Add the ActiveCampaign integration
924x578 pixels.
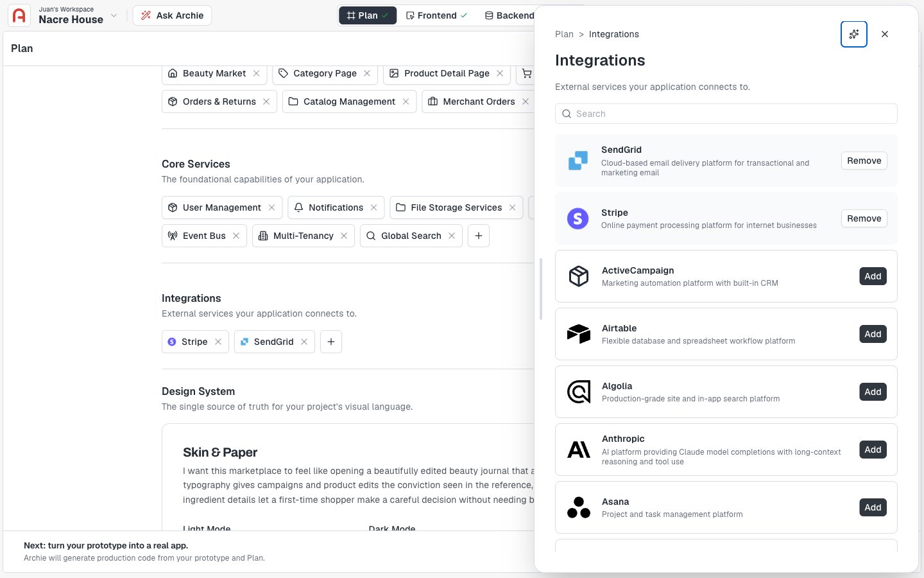(873, 276)
